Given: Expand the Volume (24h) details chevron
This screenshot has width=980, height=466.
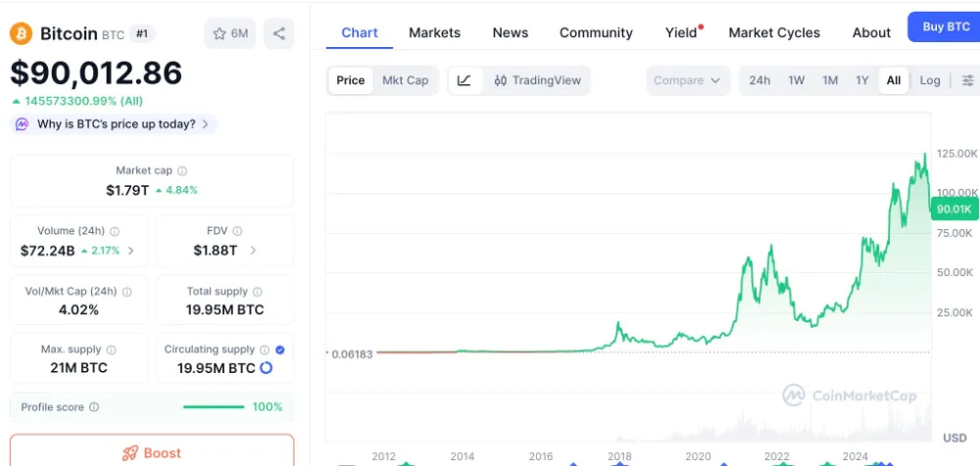Looking at the screenshot, I should point(131,251).
